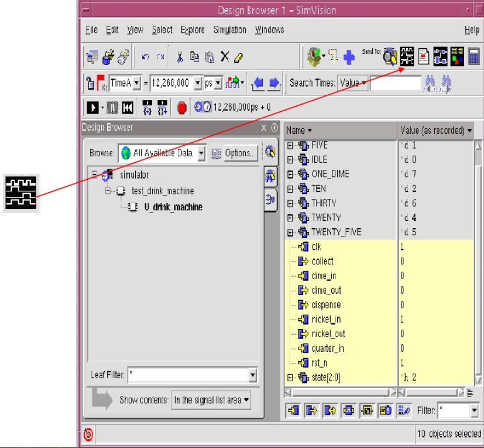Click horizontal scrollbar under Name column
484x448 pixels.
pos(340,393)
